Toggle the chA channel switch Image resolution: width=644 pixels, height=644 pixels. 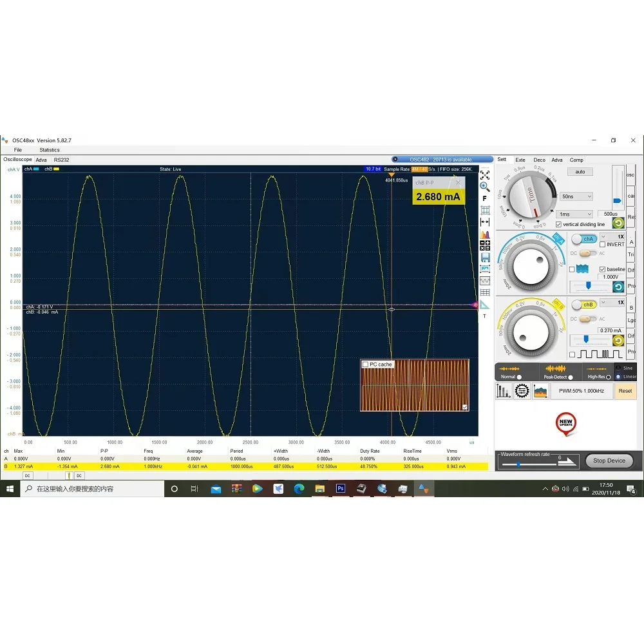584,239
